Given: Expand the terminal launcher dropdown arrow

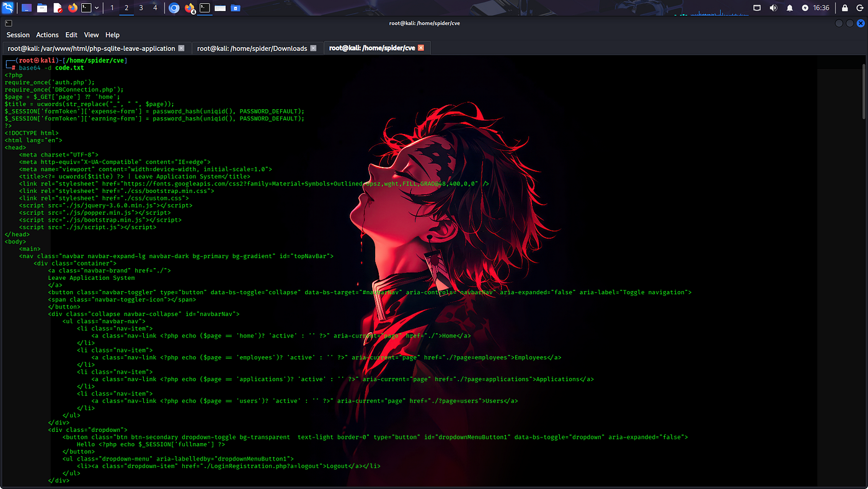Looking at the screenshot, I should (97, 8).
